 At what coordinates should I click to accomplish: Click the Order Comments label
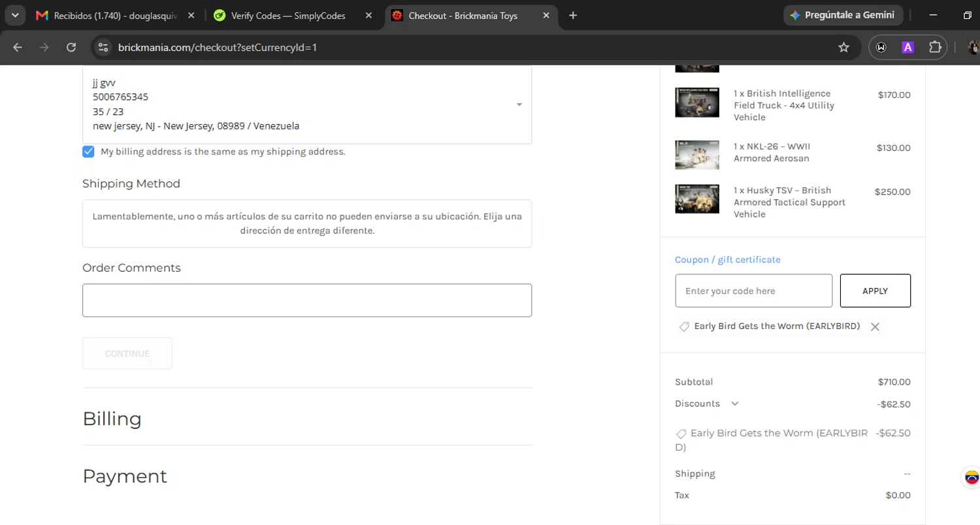pyautogui.click(x=131, y=268)
